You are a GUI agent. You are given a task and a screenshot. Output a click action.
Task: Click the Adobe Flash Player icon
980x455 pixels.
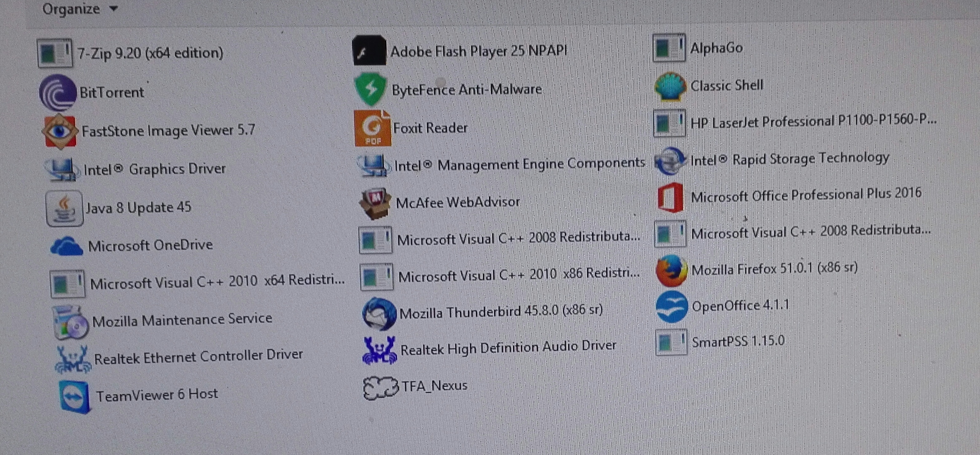pos(370,51)
